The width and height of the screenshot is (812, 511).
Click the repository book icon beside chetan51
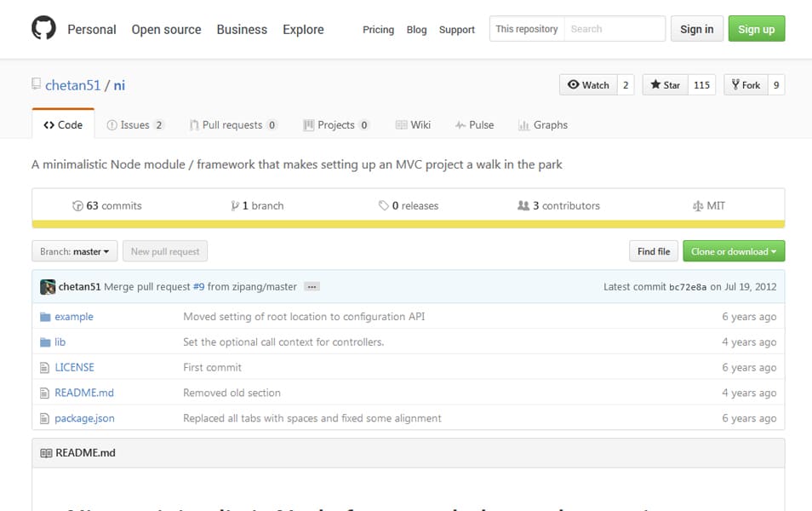click(x=37, y=84)
